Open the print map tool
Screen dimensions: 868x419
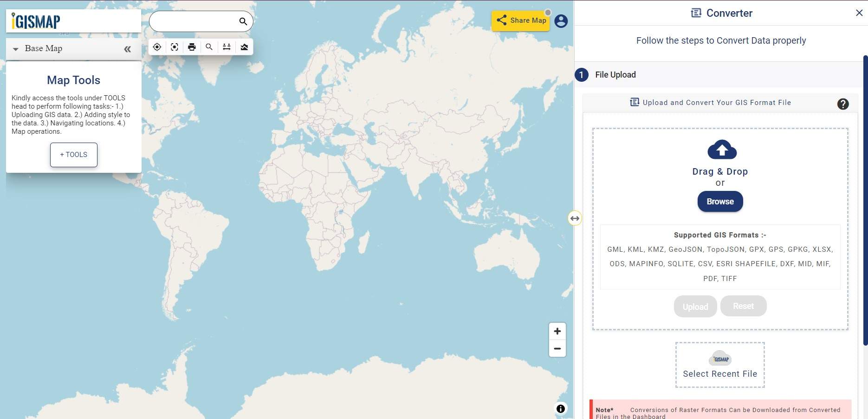coord(192,46)
